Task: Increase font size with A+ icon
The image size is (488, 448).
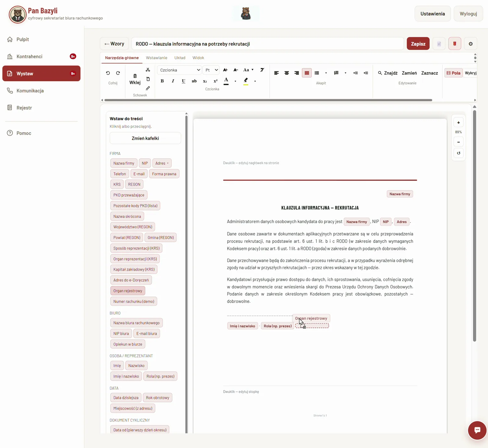Action: (225, 70)
